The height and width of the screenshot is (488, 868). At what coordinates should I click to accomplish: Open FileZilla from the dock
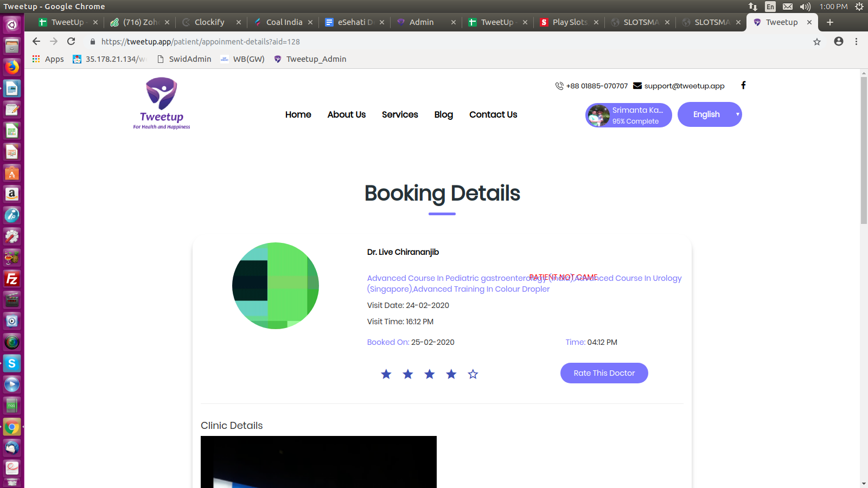12,279
